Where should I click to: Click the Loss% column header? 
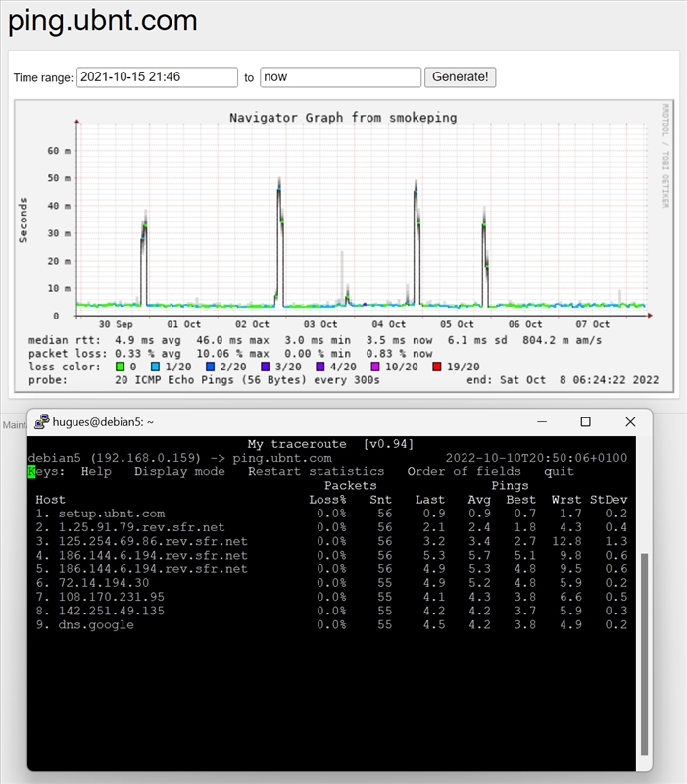click(x=327, y=500)
